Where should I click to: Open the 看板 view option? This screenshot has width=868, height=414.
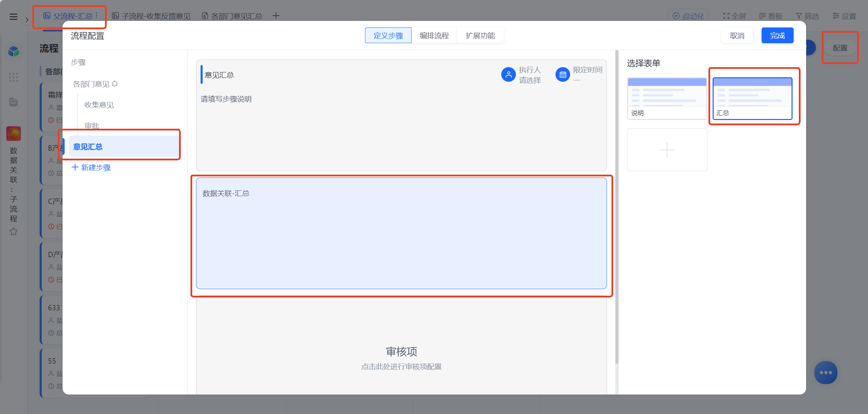[x=771, y=16]
